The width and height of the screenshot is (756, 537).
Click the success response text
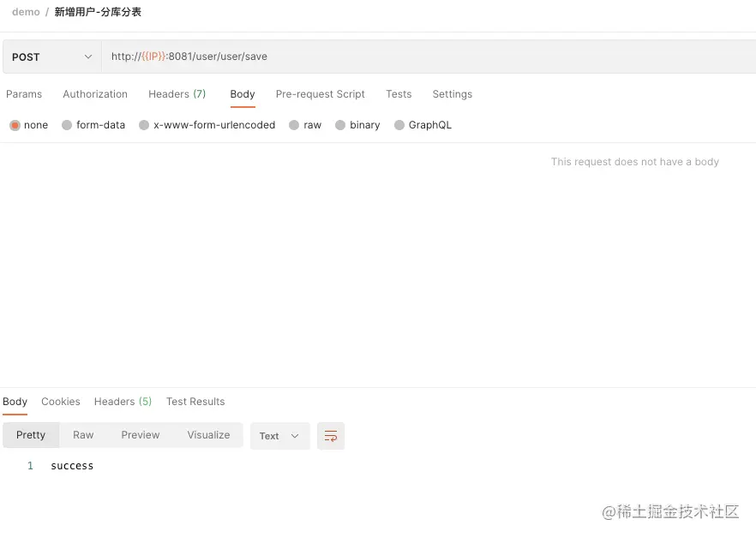click(72, 466)
